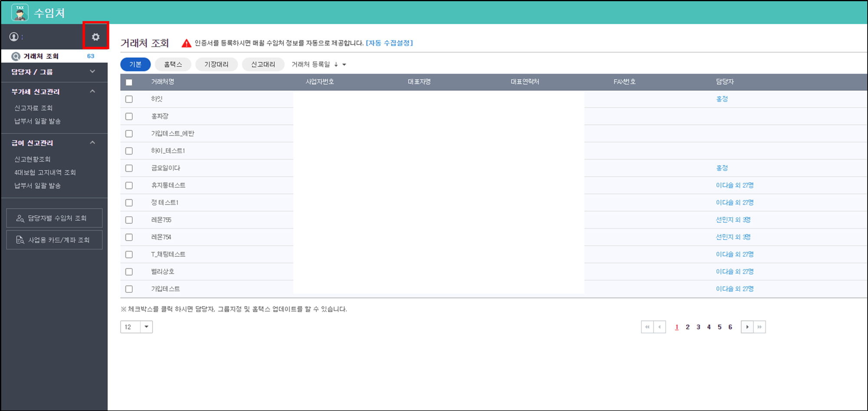Viewport: 868px width, 411px height.
Task: Open settings via the gear icon
Action: coord(95,37)
